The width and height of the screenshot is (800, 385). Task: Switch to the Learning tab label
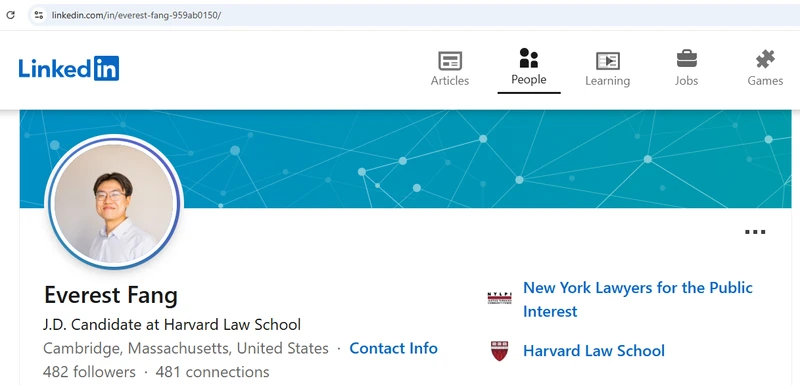click(x=608, y=81)
